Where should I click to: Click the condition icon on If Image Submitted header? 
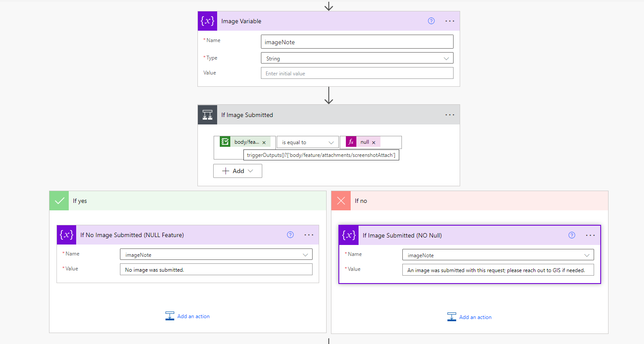(x=207, y=114)
